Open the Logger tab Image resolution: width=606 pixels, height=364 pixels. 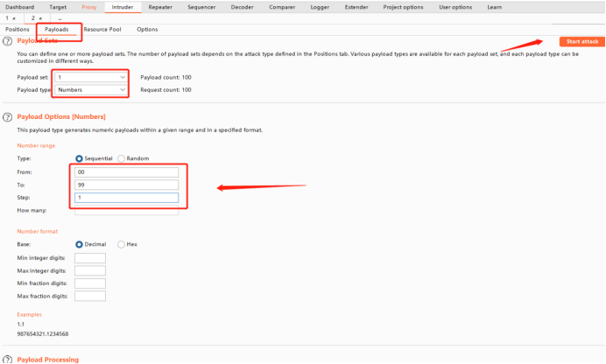[x=320, y=7]
